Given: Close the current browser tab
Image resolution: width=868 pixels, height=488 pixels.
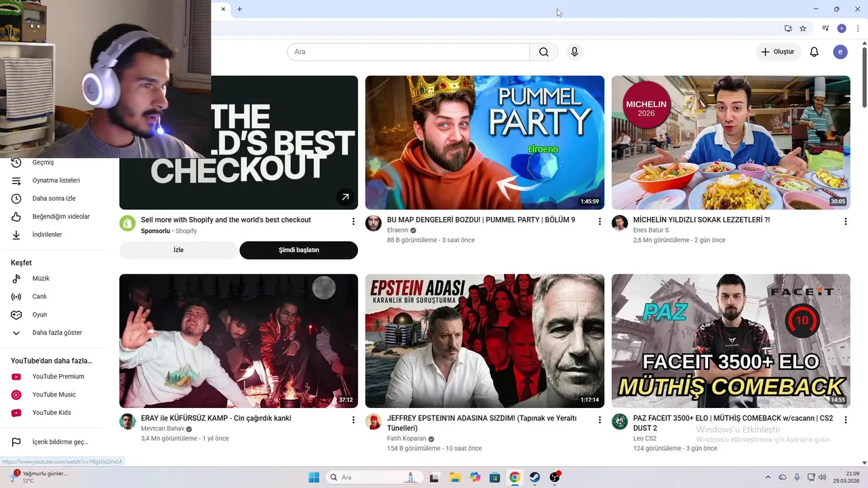Looking at the screenshot, I should click(x=223, y=9).
